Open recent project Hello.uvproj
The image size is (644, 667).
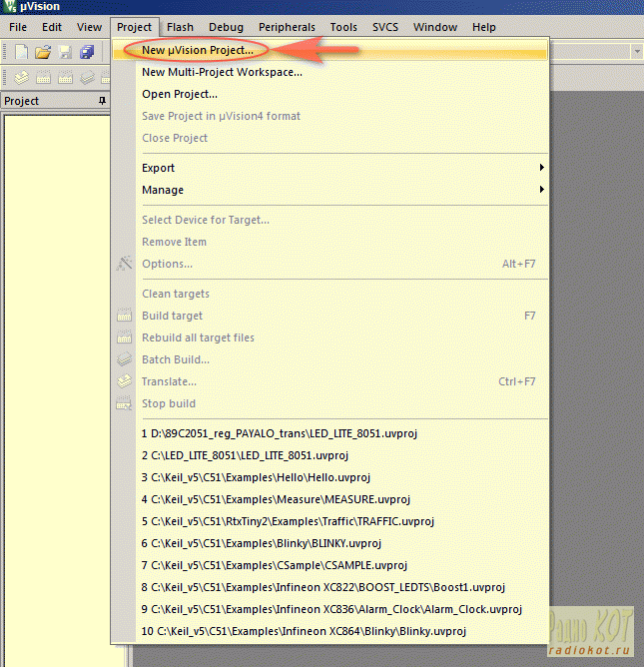pyautogui.click(x=329, y=477)
